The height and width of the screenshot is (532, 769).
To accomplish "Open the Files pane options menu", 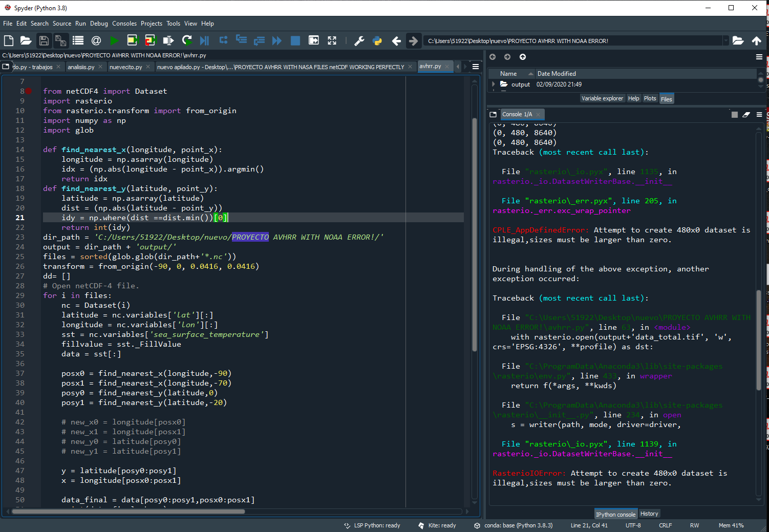I will (x=759, y=57).
